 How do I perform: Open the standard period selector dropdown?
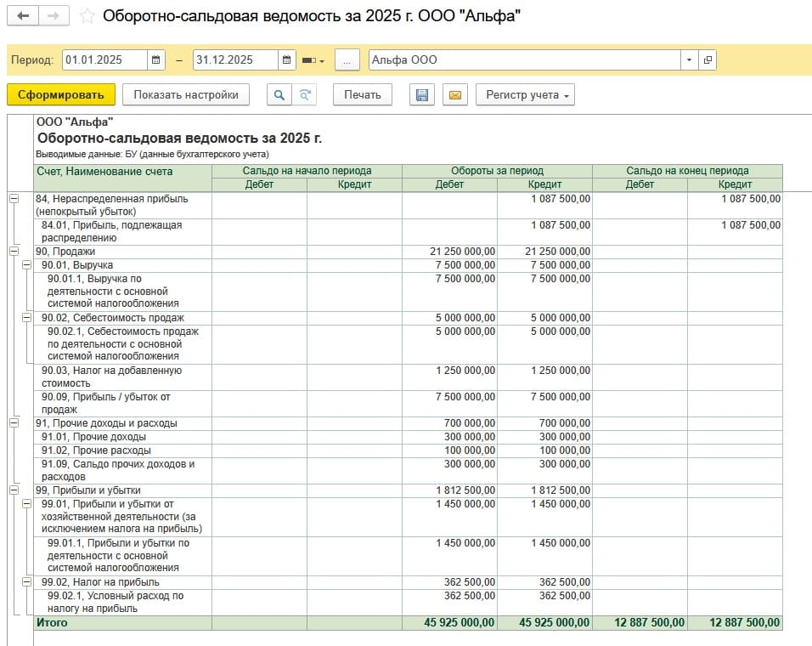(313, 60)
